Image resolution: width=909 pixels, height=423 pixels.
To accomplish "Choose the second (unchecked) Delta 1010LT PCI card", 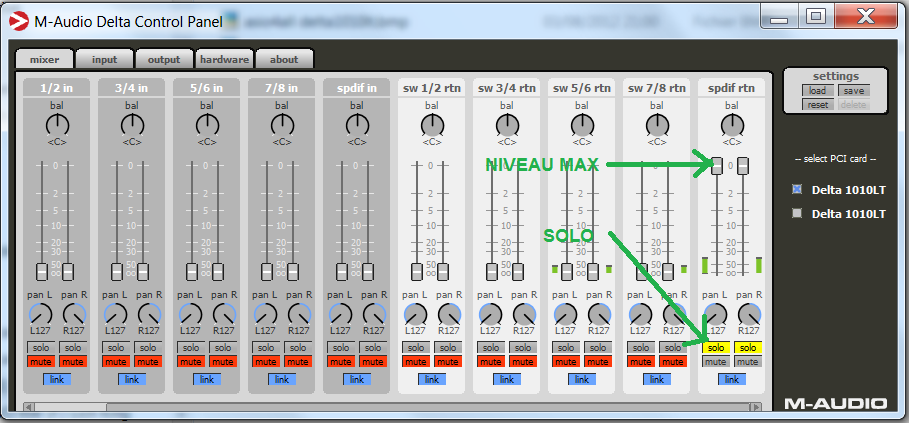I will click(x=797, y=213).
